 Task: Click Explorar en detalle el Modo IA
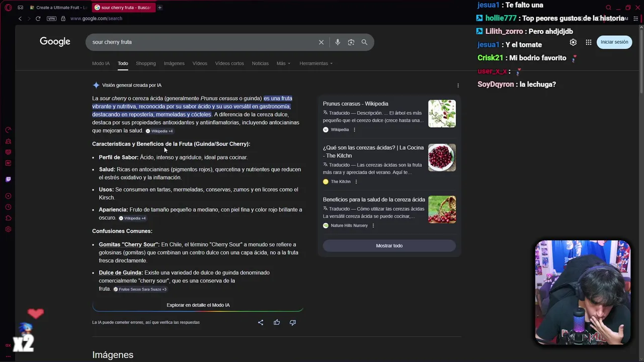click(x=198, y=305)
